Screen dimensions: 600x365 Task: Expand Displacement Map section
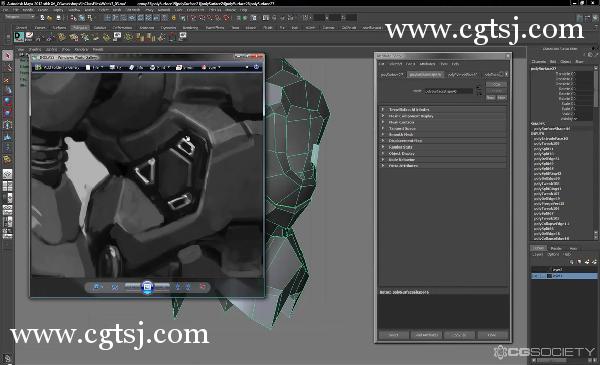click(443, 141)
